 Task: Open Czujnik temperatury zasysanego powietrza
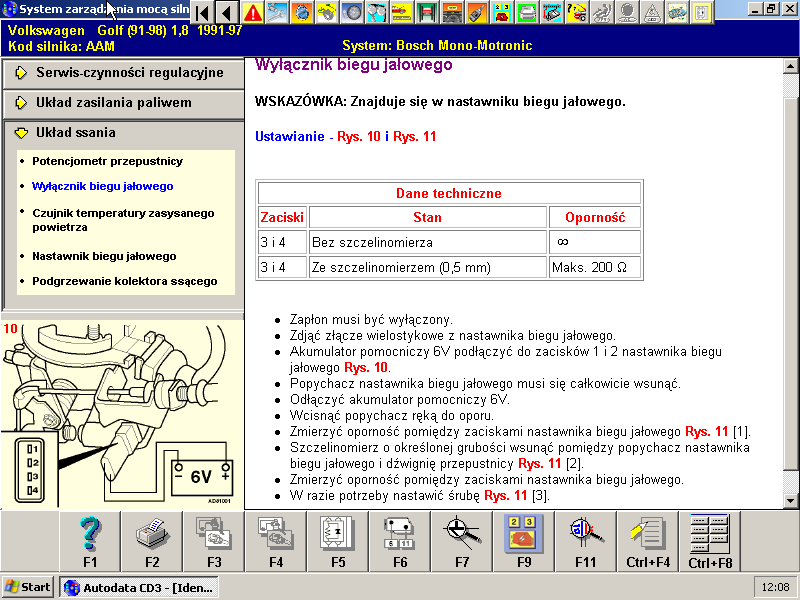point(123,220)
